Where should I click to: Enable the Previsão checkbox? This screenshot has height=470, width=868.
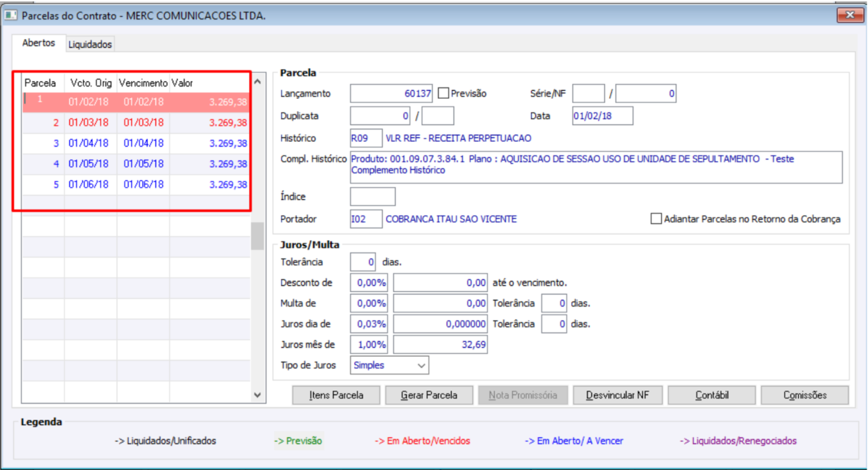(443, 93)
